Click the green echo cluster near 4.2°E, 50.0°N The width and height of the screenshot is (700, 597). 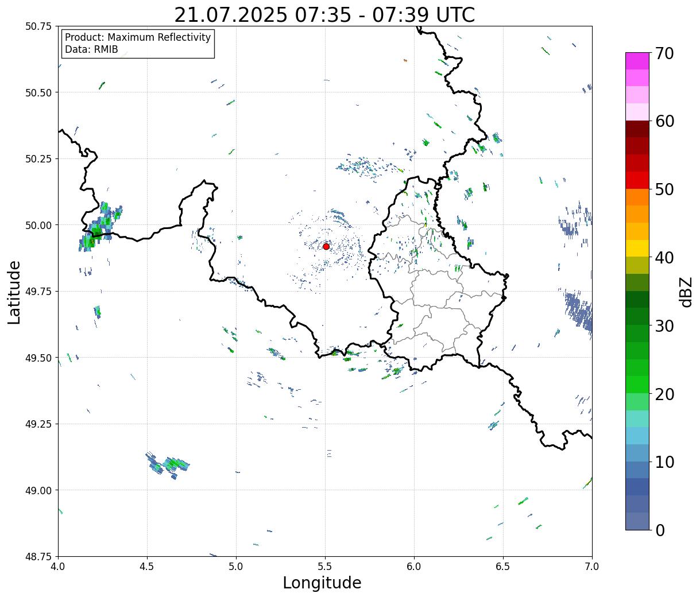click(x=100, y=227)
